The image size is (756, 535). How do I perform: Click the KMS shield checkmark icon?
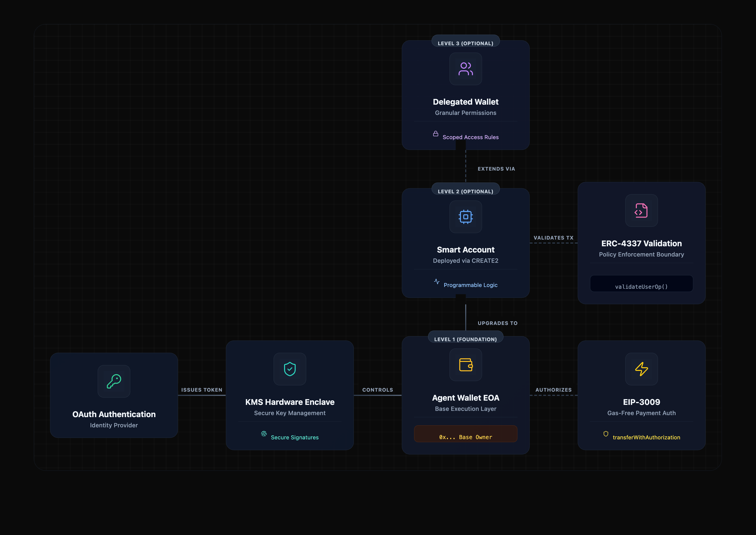pyautogui.click(x=290, y=369)
